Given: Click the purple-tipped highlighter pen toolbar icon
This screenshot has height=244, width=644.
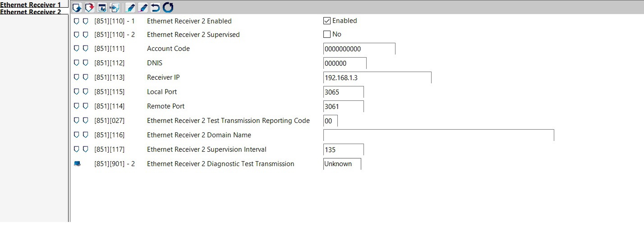Looking at the screenshot, I should click(143, 8).
